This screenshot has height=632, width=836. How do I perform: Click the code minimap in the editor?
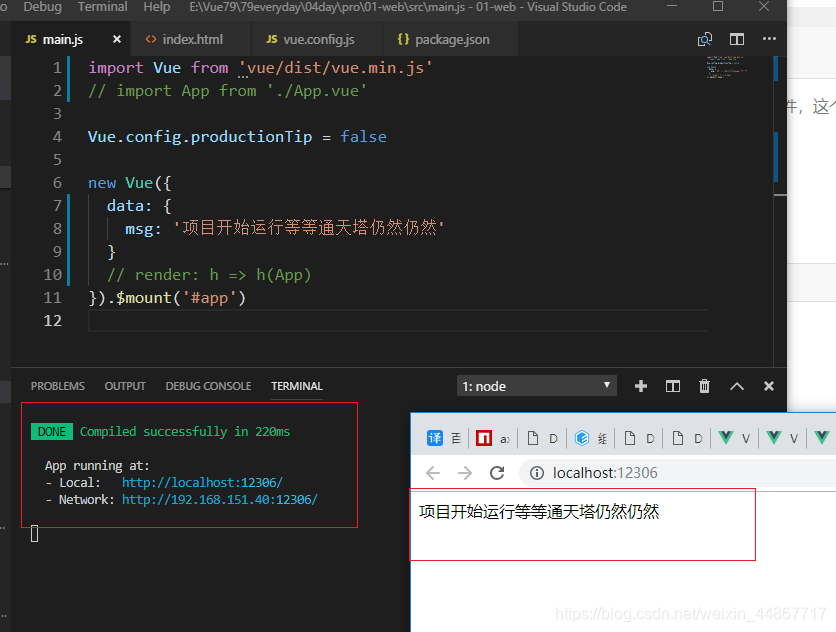coord(726,67)
